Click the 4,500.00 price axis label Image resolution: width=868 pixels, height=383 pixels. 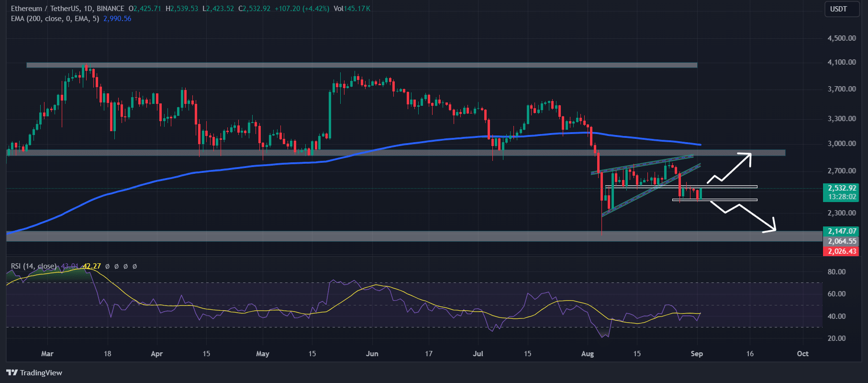842,38
